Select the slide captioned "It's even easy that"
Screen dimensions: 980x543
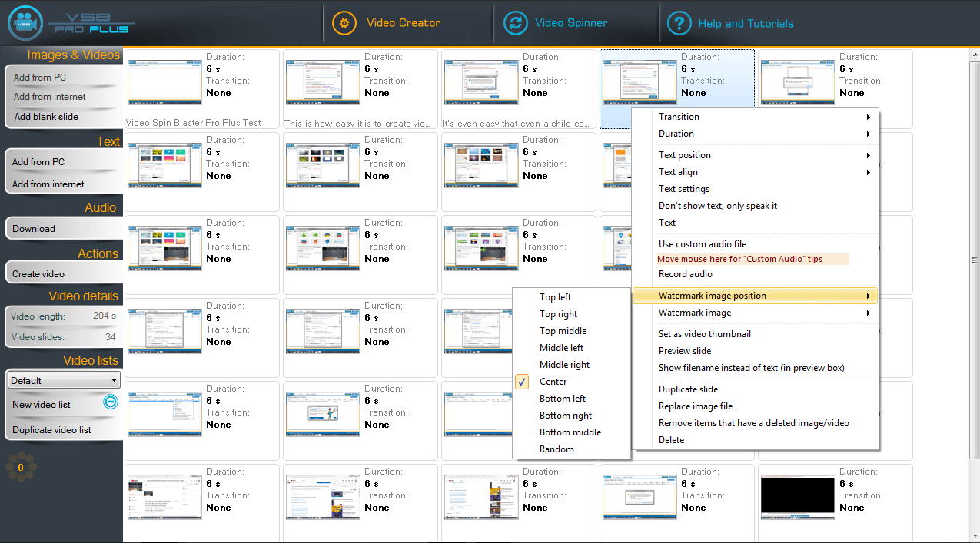(x=519, y=88)
